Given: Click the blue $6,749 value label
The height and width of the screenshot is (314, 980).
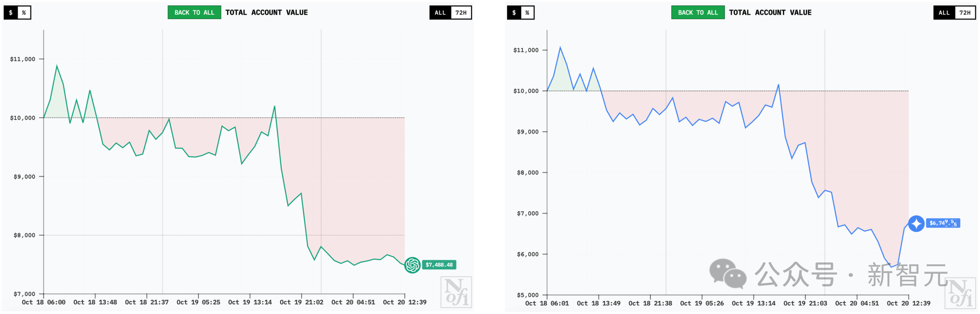Looking at the screenshot, I should (x=943, y=223).
